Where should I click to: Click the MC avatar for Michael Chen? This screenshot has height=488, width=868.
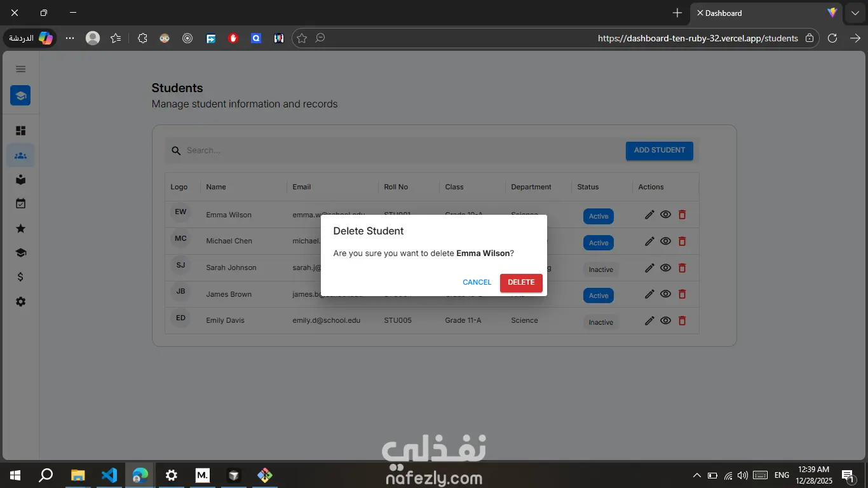(x=180, y=239)
